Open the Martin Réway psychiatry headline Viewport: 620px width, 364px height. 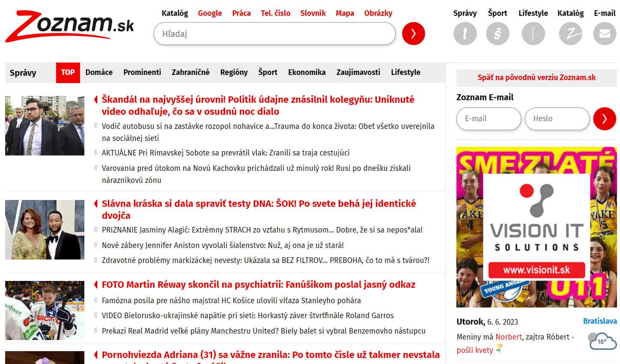258,285
